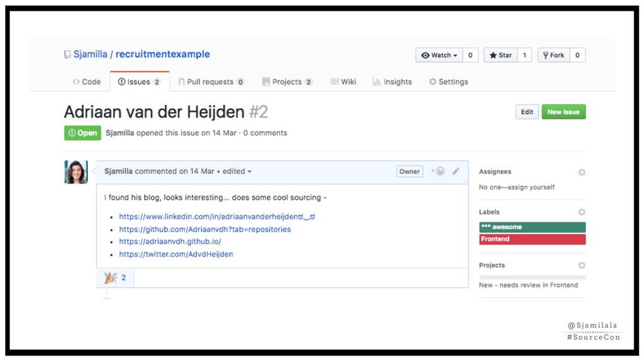This screenshot has height=362, width=644.
Task: Edit the comment with the pencil icon
Action: pyautogui.click(x=456, y=171)
